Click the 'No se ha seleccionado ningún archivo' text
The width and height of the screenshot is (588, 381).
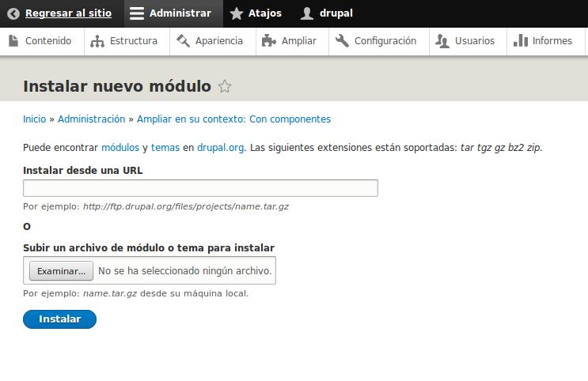pos(185,271)
